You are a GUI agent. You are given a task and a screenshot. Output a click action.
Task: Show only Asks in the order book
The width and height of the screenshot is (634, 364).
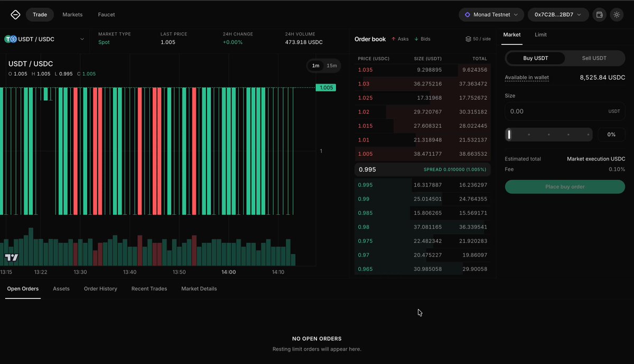pos(400,39)
